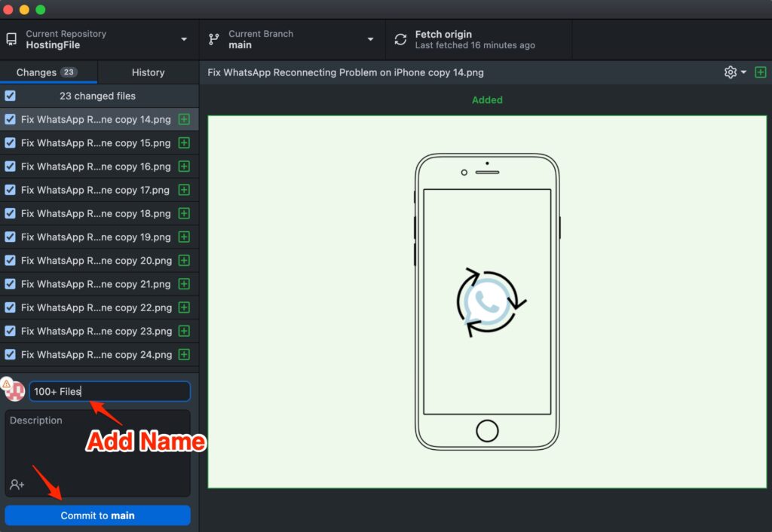The width and height of the screenshot is (772, 532).
Task: Click the added status icon for copy 24.png
Action: click(x=184, y=355)
